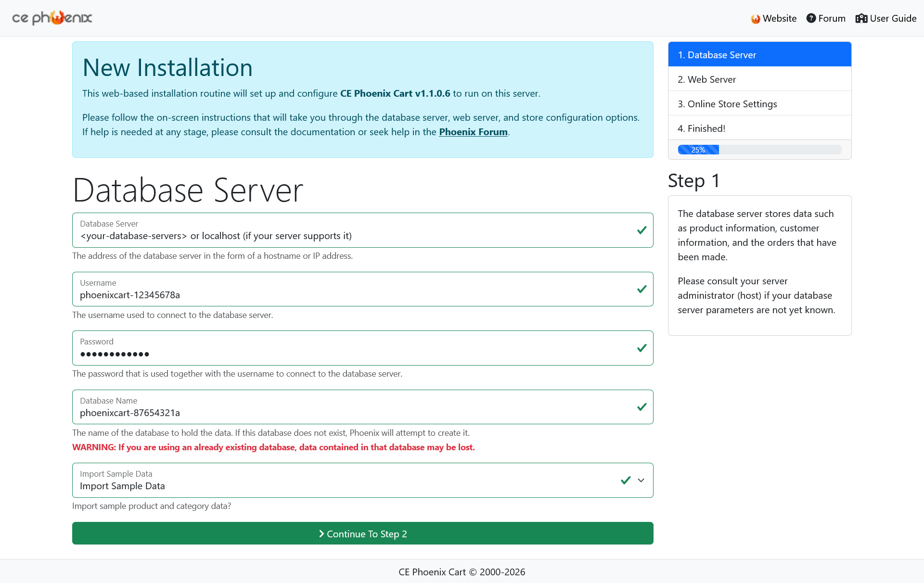Focus the Password input field

[362, 348]
